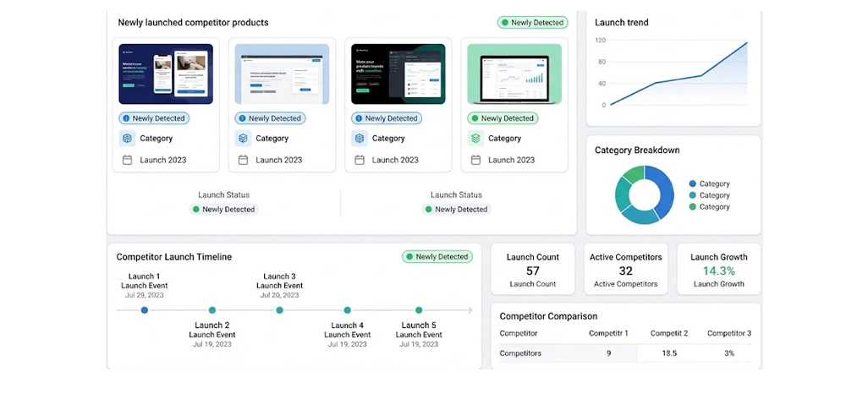This screenshot has height=394, width=868.
Task: Click the 120 axis label on Launch trend
Action: (x=601, y=41)
